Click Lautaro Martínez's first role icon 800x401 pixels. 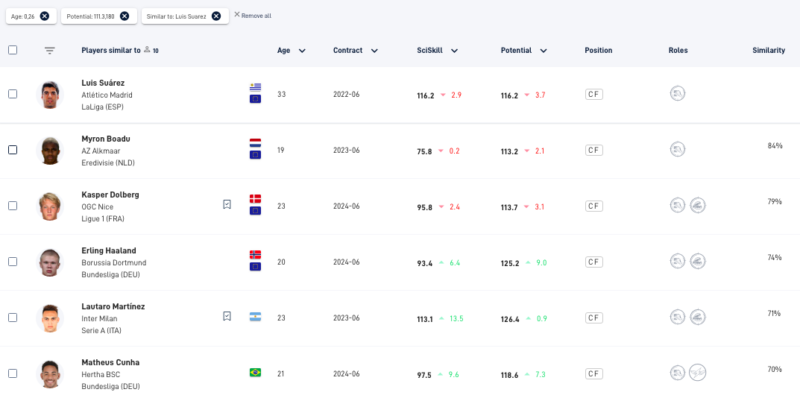[x=678, y=317]
